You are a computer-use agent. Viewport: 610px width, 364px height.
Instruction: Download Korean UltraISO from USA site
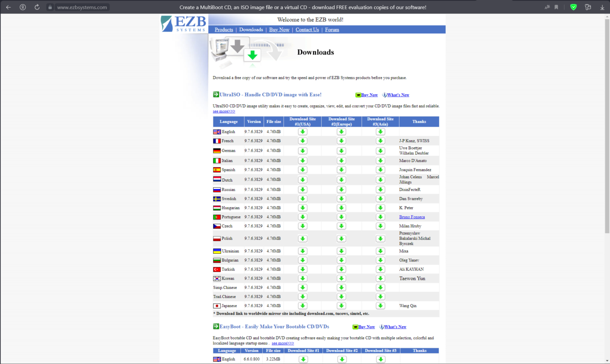coord(302,278)
